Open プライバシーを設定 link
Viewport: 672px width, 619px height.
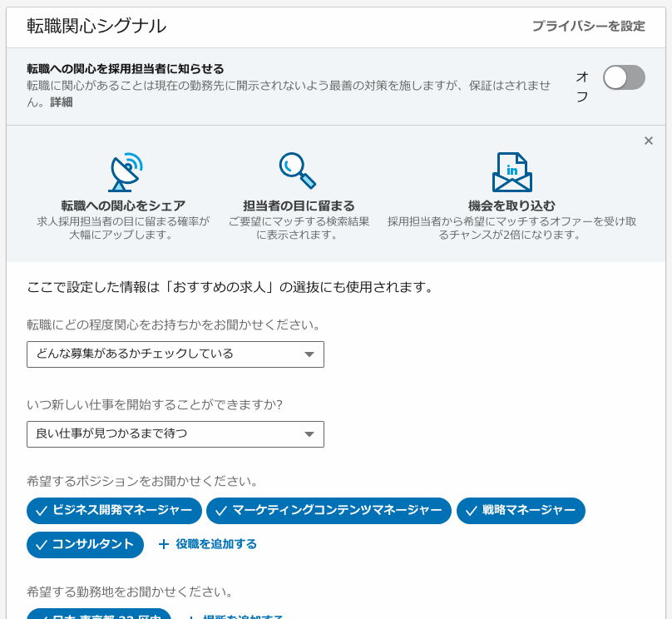coord(589,26)
